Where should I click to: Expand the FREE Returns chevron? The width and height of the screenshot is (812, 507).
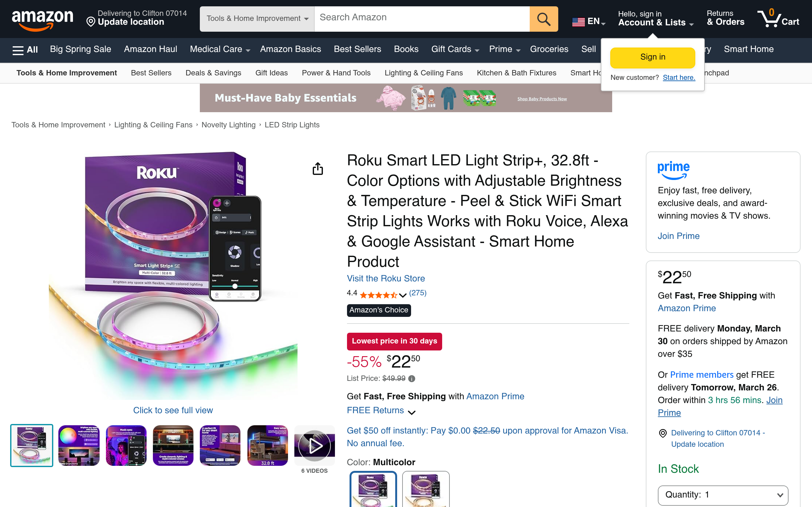coord(412,412)
